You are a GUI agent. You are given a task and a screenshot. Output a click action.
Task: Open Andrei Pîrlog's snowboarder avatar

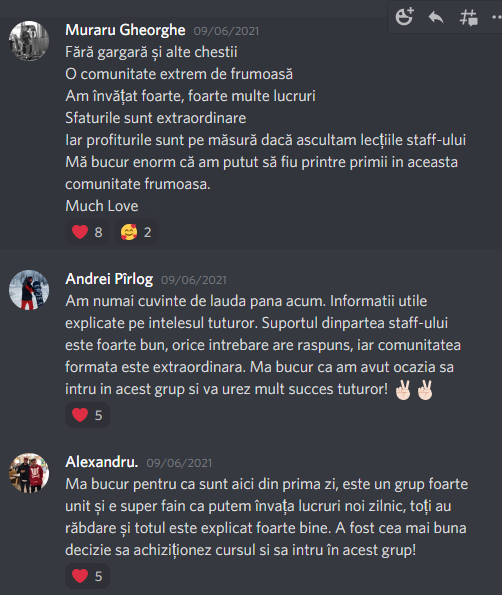[x=29, y=290]
